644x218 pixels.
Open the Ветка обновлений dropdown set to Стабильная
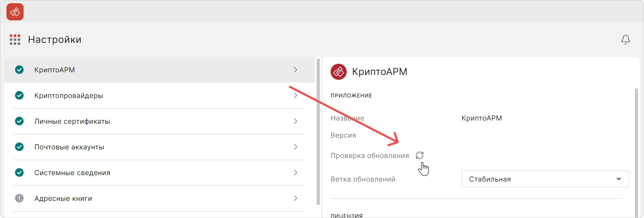(545, 179)
